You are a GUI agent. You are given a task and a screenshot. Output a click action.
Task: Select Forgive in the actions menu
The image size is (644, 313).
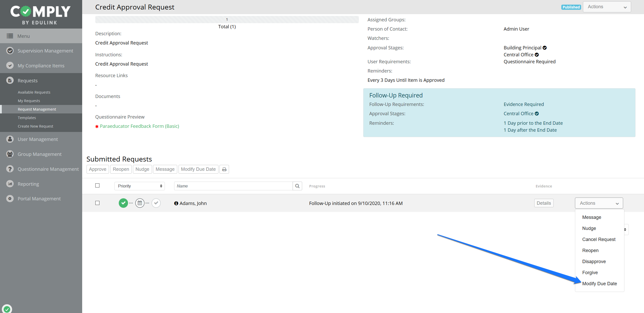[x=590, y=273]
